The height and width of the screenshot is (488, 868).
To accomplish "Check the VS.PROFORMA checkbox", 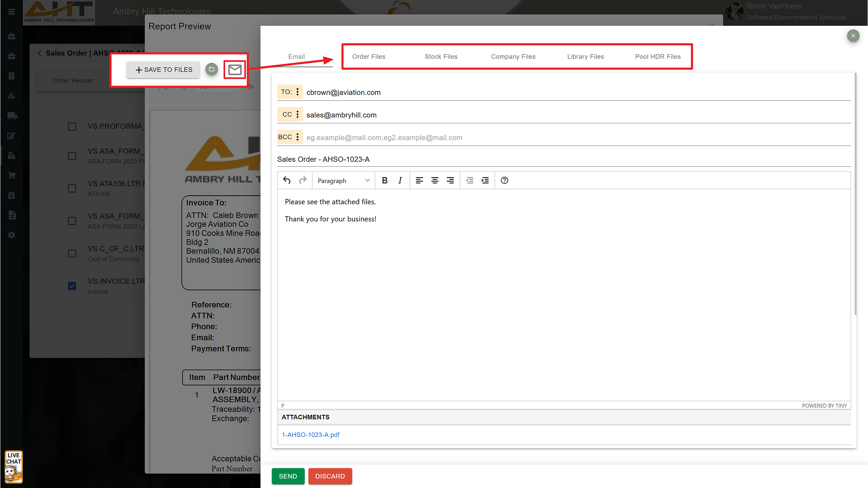I will coord(72,127).
